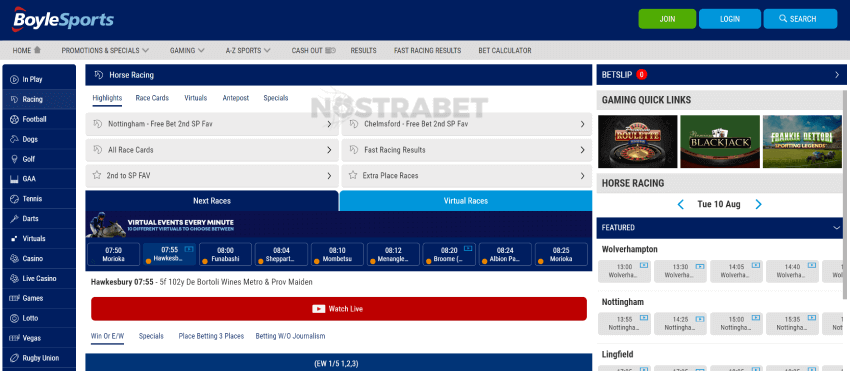Open Fast Racing Results row in highlights

[467, 150]
